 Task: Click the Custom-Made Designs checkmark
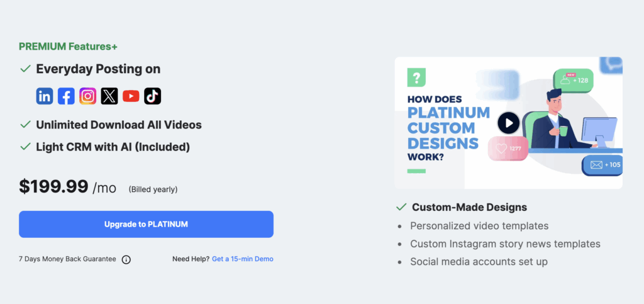[401, 207]
